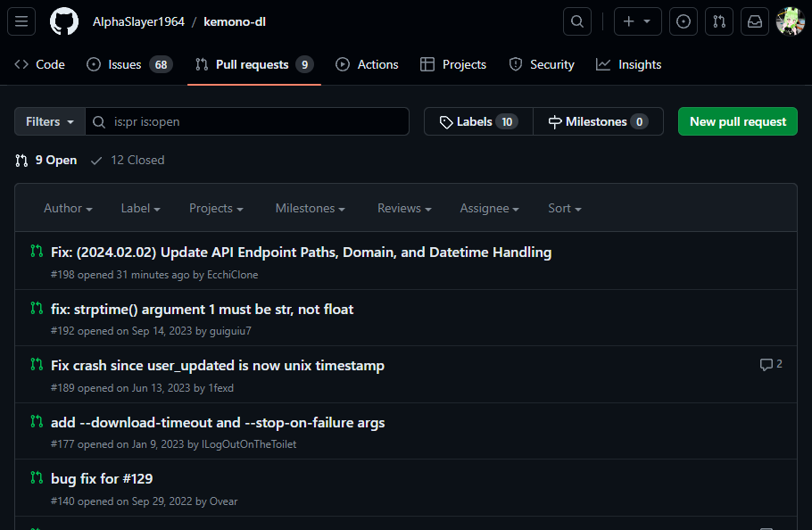Viewport: 812px width, 530px height.
Task: Open your issues from header icon
Action: [x=683, y=21]
